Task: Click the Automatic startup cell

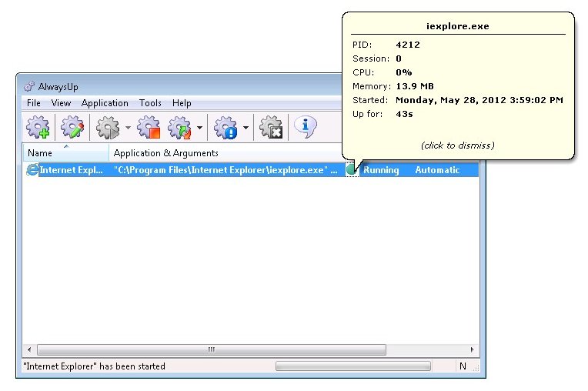Action: pyautogui.click(x=437, y=170)
